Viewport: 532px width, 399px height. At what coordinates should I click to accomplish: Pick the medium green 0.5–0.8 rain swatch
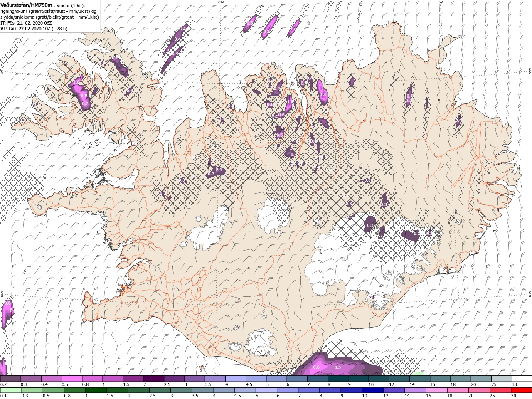53,390
